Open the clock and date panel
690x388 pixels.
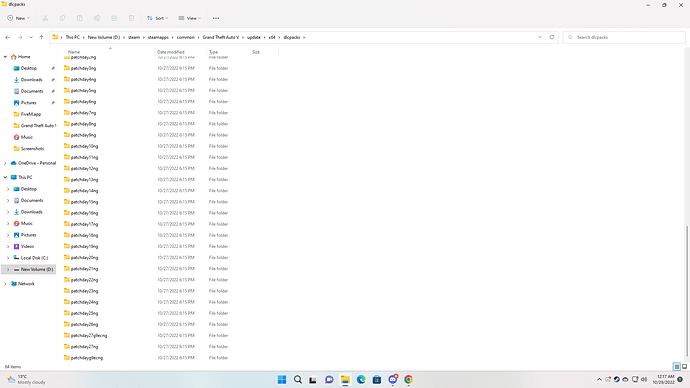[x=665, y=380]
